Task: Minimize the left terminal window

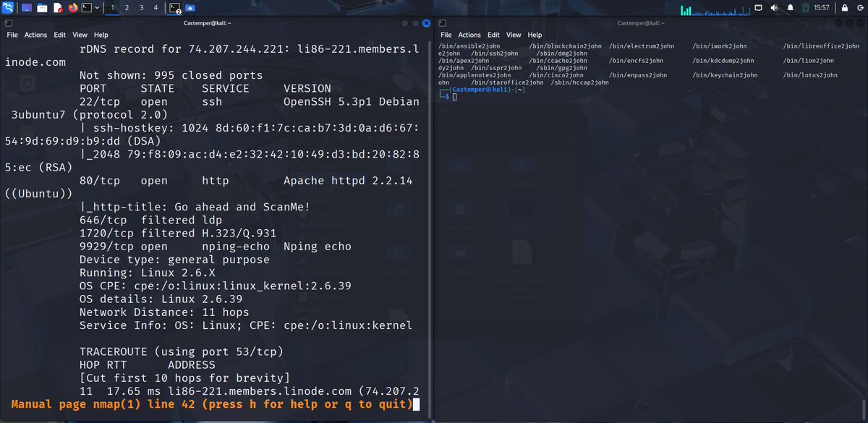Action: [x=406, y=23]
